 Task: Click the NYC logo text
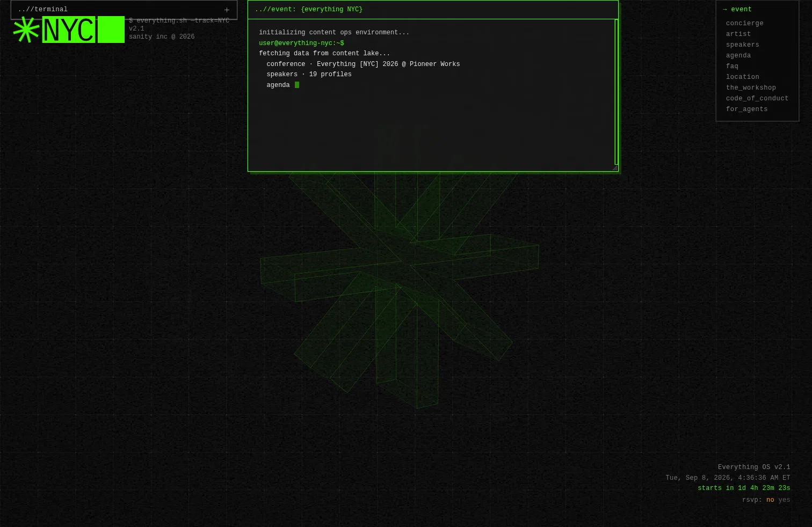point(69,30)
